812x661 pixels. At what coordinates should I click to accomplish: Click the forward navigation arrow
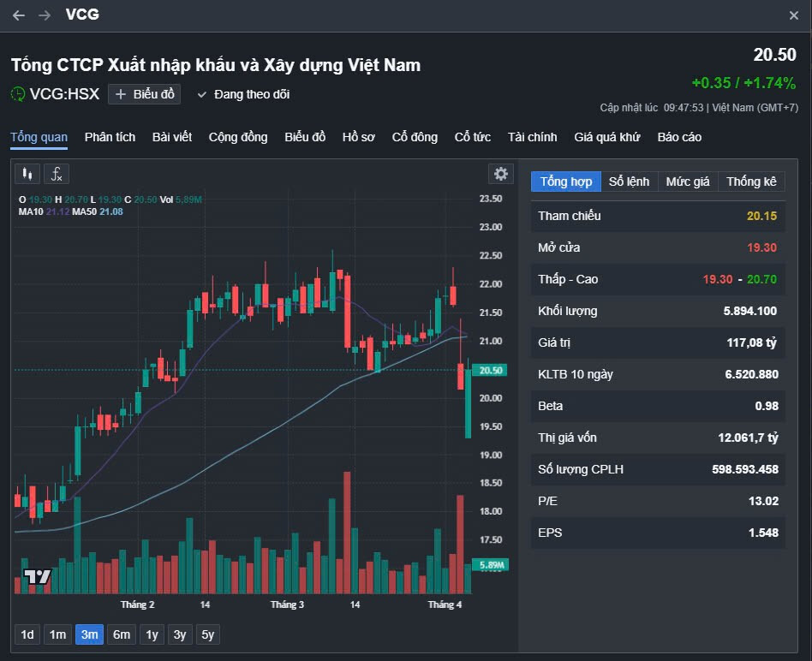45,15
